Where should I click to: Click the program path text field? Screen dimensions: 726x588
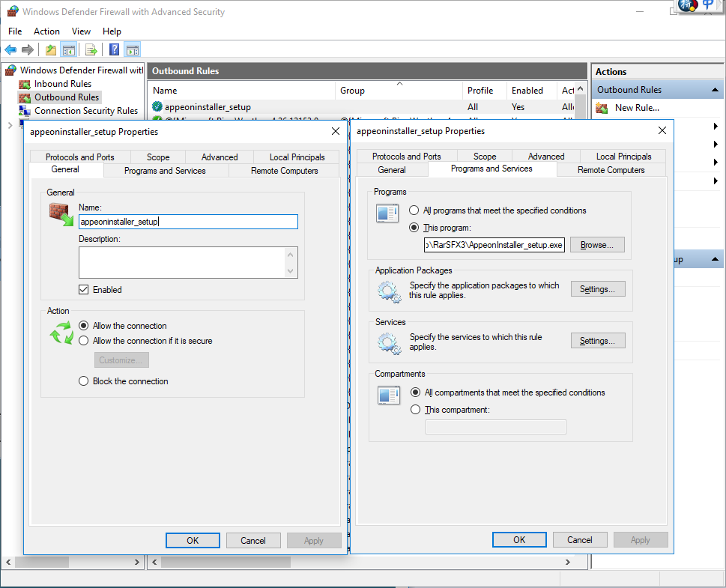pos(494,245)
